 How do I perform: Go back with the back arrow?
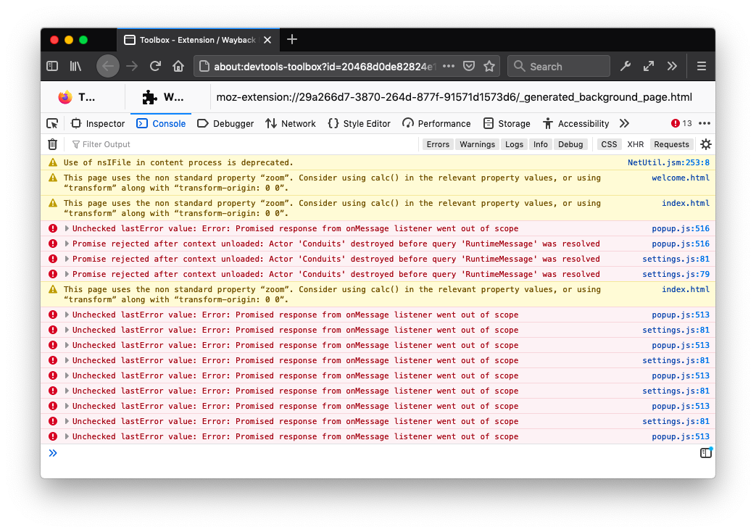(107, 66)
